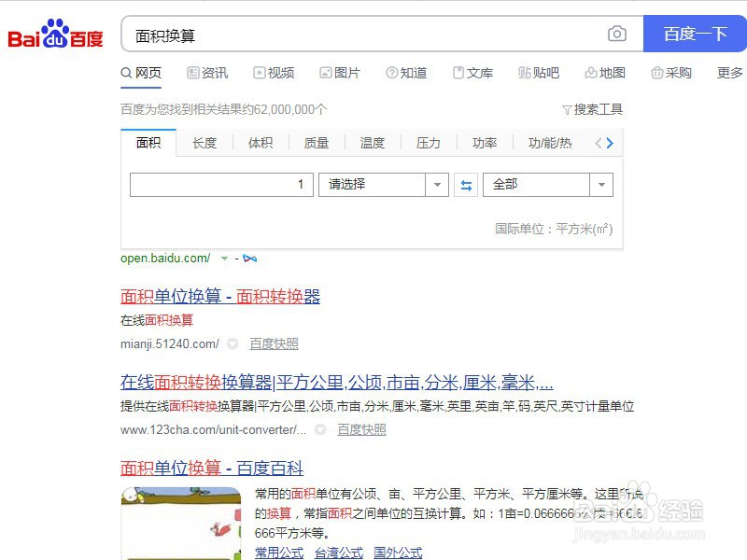Switch converter to 功/能/热
The height and width of the screenshot is (560, 747).
pos(550,143)
